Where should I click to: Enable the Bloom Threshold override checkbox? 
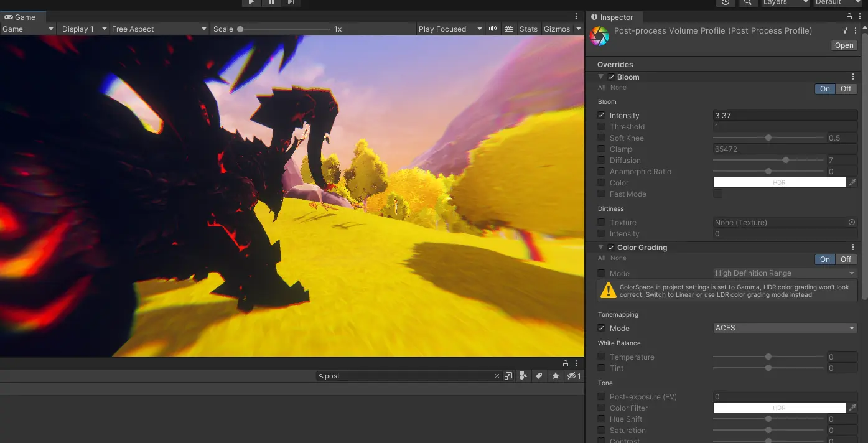pos(601,126)
